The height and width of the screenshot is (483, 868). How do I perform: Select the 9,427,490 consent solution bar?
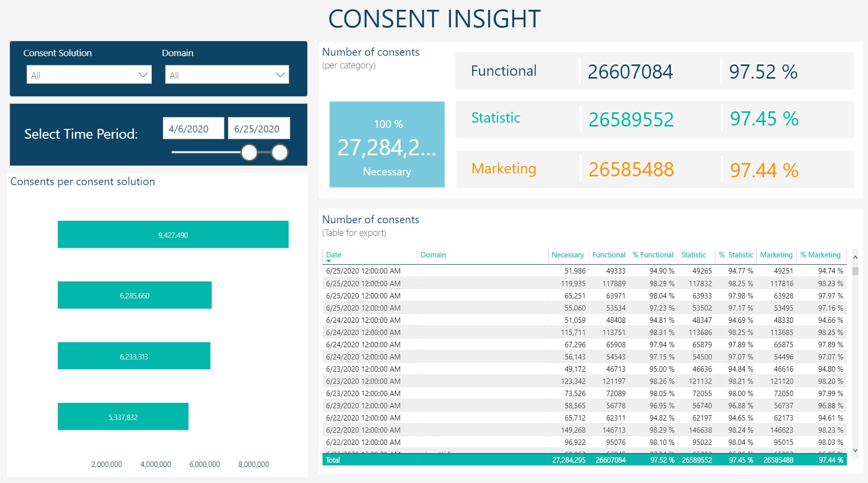coord(173,234)
